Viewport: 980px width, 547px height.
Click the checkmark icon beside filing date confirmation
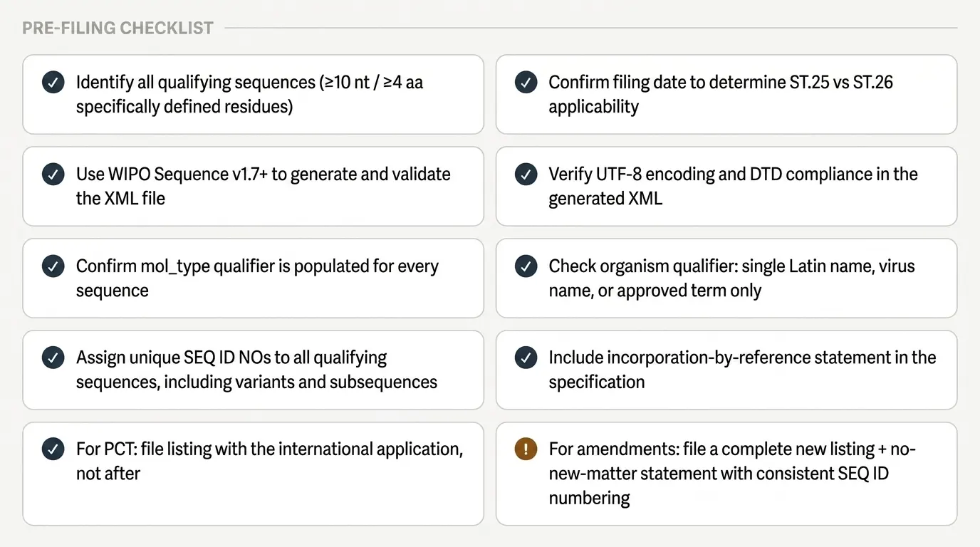[x=525, y=82]
